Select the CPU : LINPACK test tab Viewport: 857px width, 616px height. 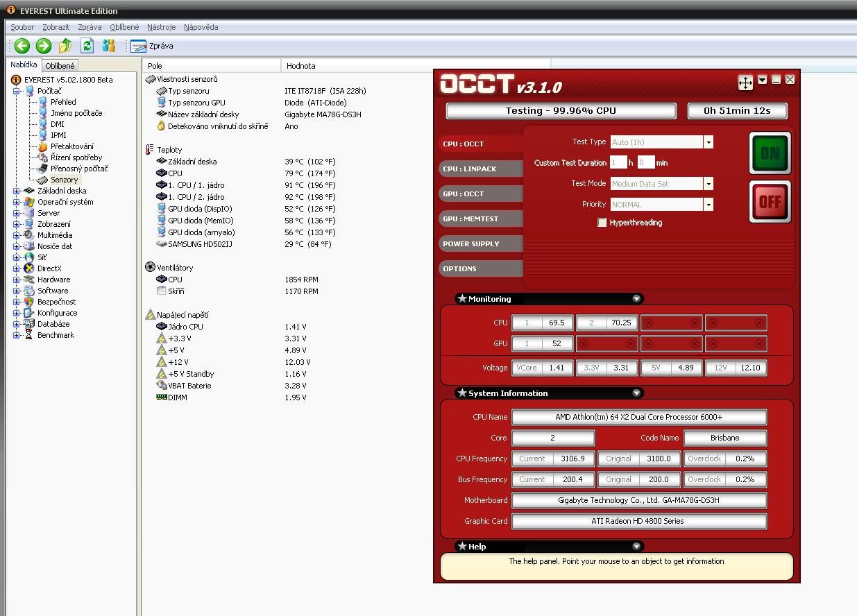coord(482,169)
